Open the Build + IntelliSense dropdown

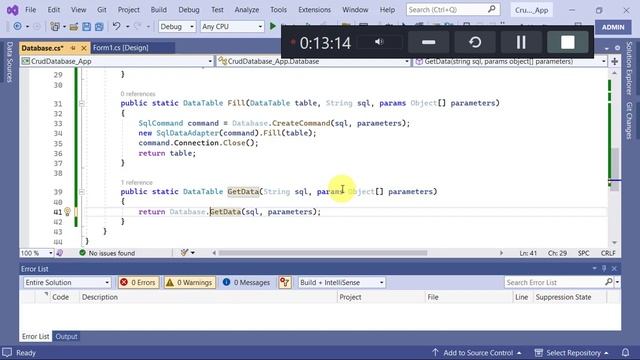[x=341, y=282]
